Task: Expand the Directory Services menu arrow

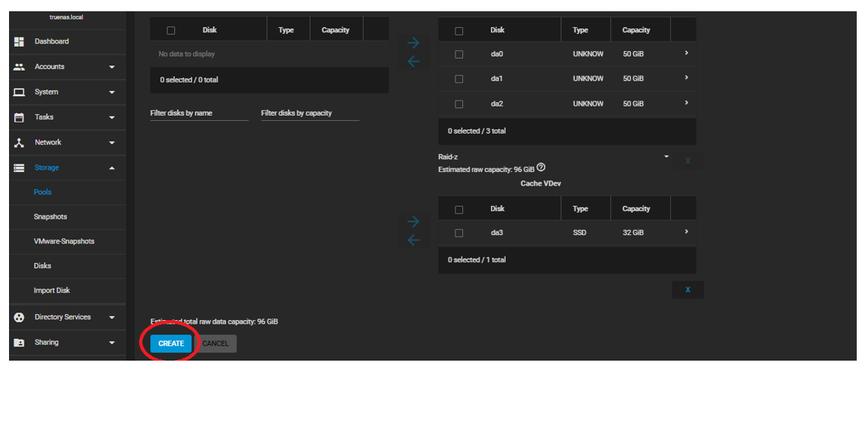Action: pyautogui.click(x=112, y=318)
